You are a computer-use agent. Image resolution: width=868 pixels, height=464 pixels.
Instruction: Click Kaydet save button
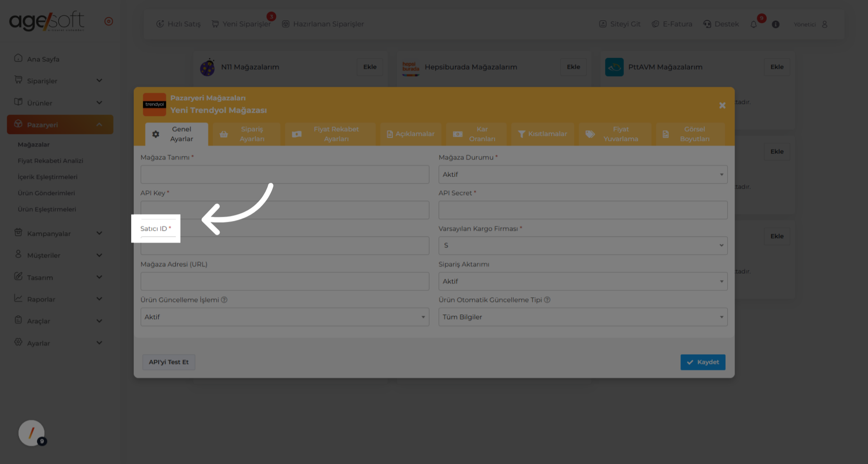point(703,362)
